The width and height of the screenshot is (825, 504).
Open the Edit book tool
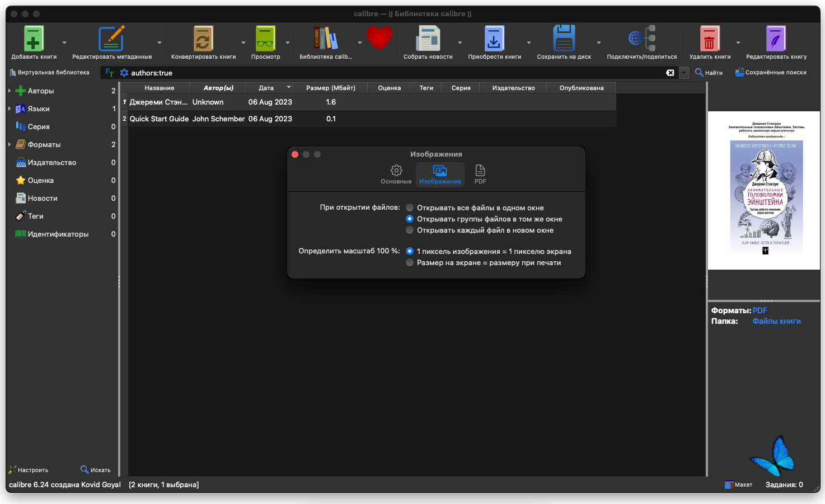click(x=776, y=40)
